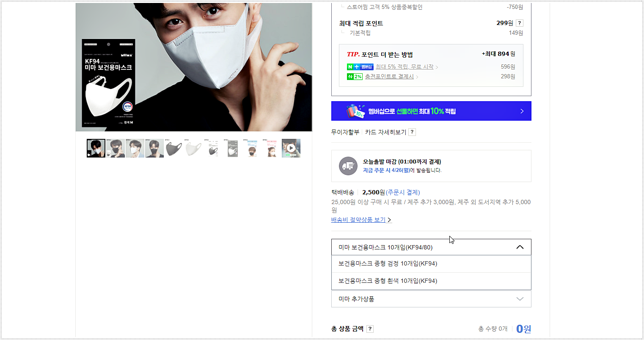
Task: Select the gray mask product thumbnail
Action: point(174,148)
